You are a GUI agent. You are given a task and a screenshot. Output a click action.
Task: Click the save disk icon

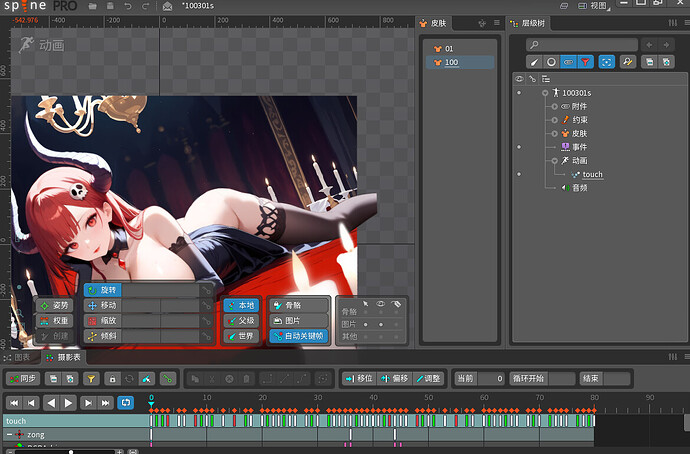point(110,6)
